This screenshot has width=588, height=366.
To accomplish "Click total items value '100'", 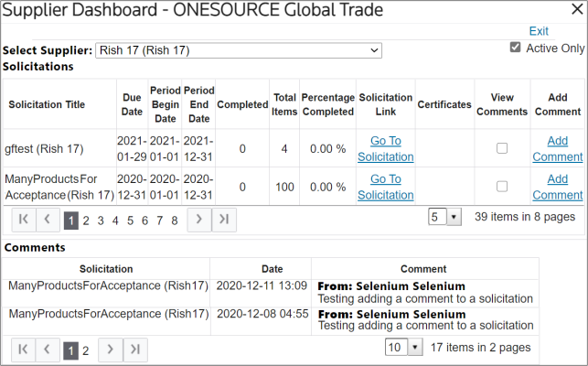I will tap(284, 187).
